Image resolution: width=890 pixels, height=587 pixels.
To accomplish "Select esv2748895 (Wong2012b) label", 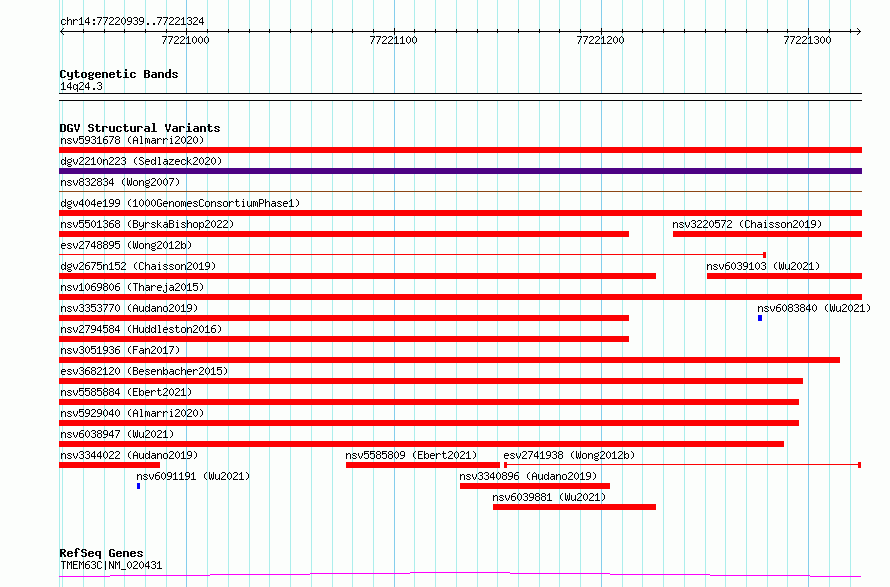I will [x=126, y=245].
